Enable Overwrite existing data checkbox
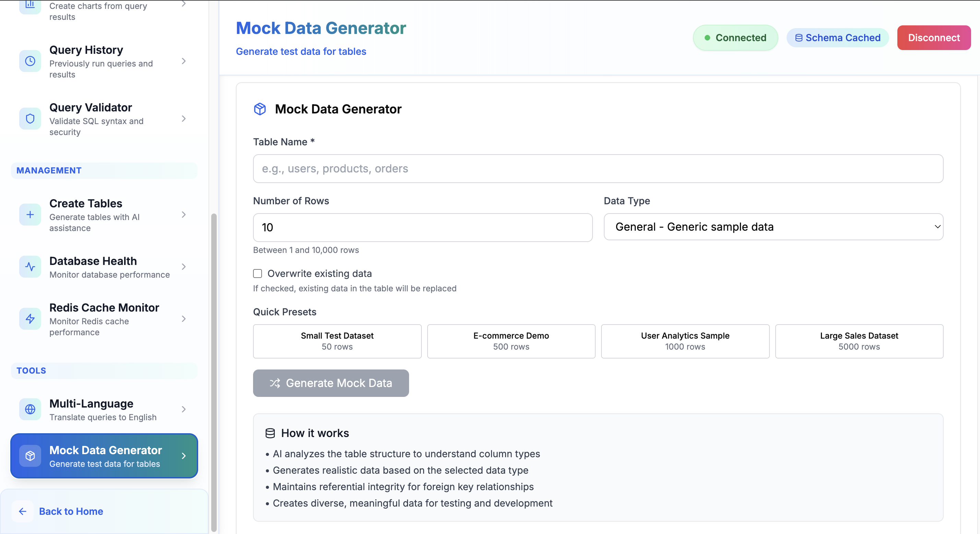The height and width of the screenshot is (534, 980). 258,274
